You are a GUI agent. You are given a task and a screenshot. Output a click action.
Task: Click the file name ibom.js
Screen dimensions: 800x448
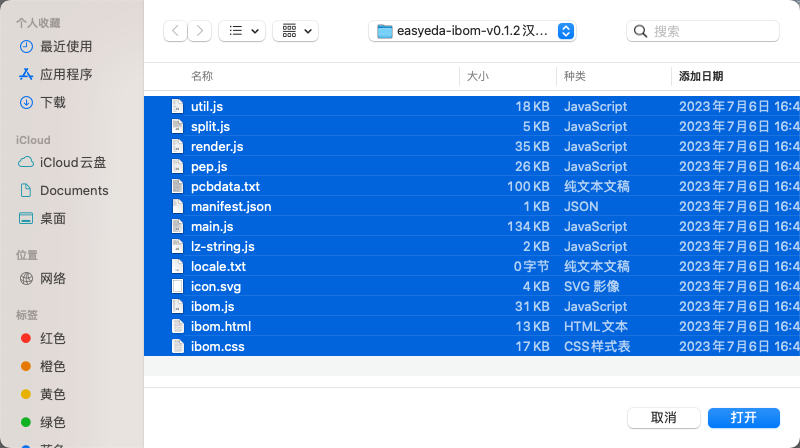click(x=212, y=306)
